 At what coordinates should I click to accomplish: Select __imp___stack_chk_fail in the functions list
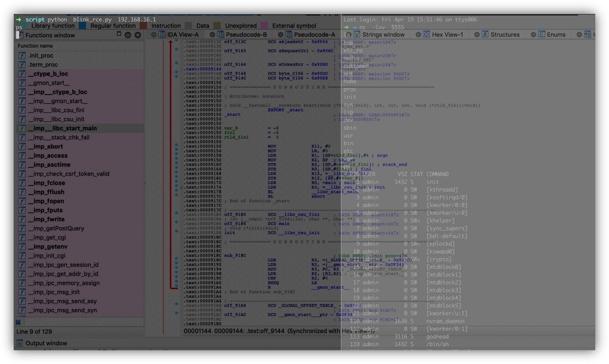pyautogui.click(x=79, y=137)
